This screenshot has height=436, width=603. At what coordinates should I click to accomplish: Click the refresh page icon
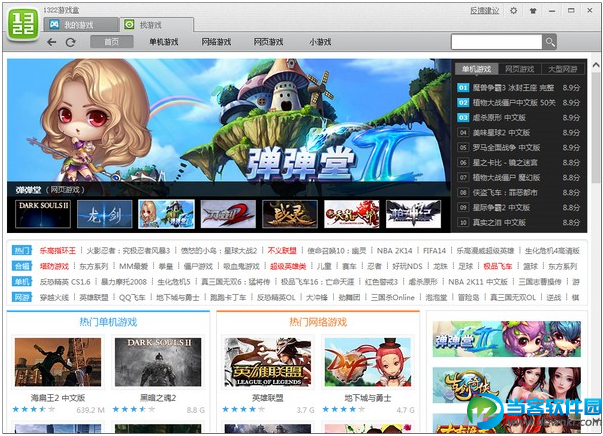(x=70, y=42)
